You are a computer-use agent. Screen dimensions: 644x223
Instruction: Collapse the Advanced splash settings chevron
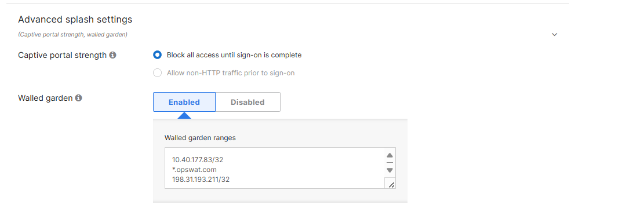555,35
